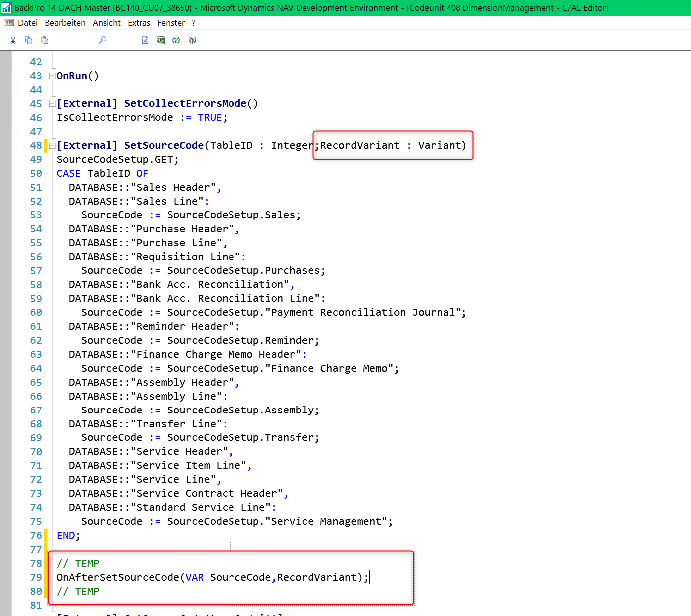Click SetSourceCode function name on line 48

tap(164, 145)
